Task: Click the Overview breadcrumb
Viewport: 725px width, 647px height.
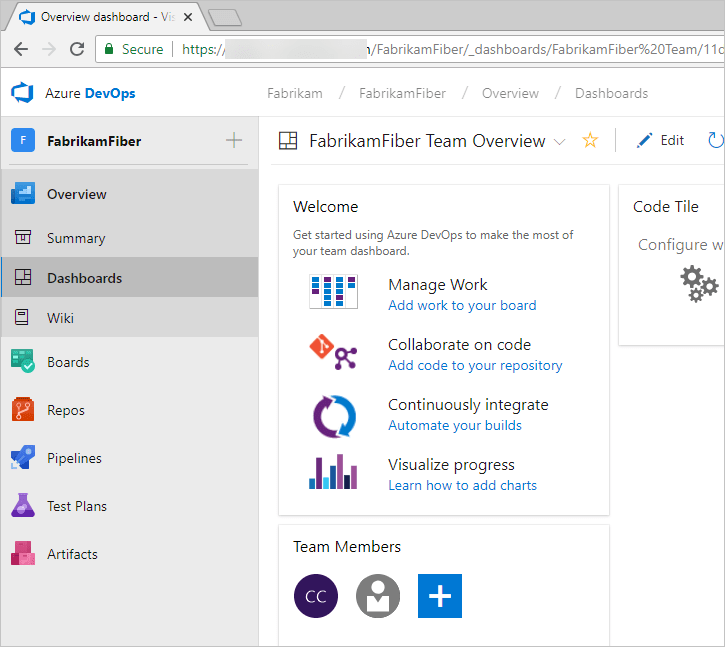Action: [510, 93]
